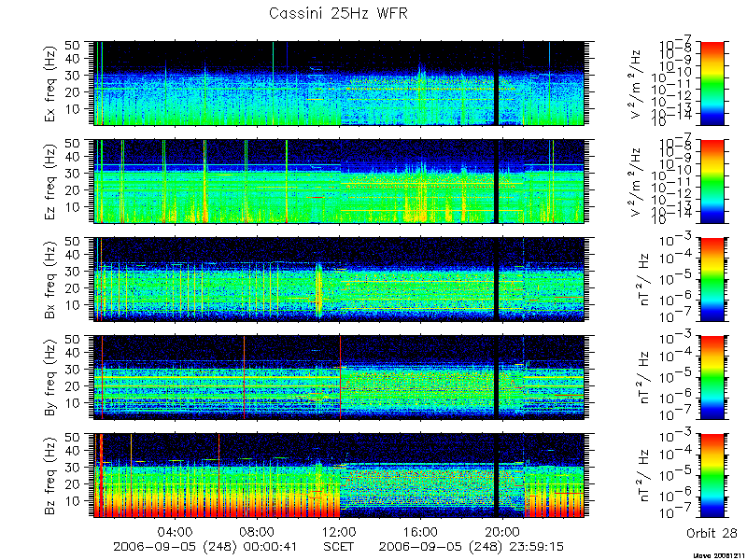
Task: Click the 04:00 time axis label
Action: tap(175, 532)
